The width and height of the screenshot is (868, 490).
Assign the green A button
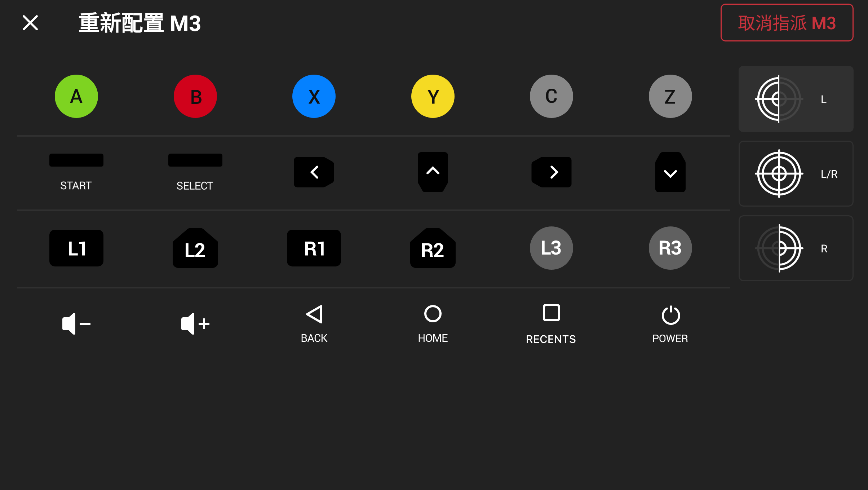click(76, 96)
